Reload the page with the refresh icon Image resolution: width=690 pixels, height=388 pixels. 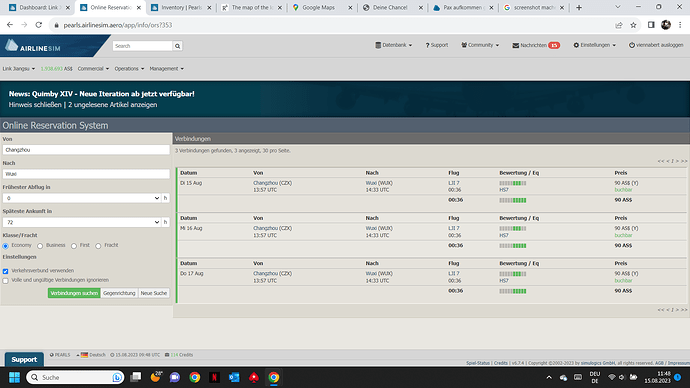pos(39,25)
